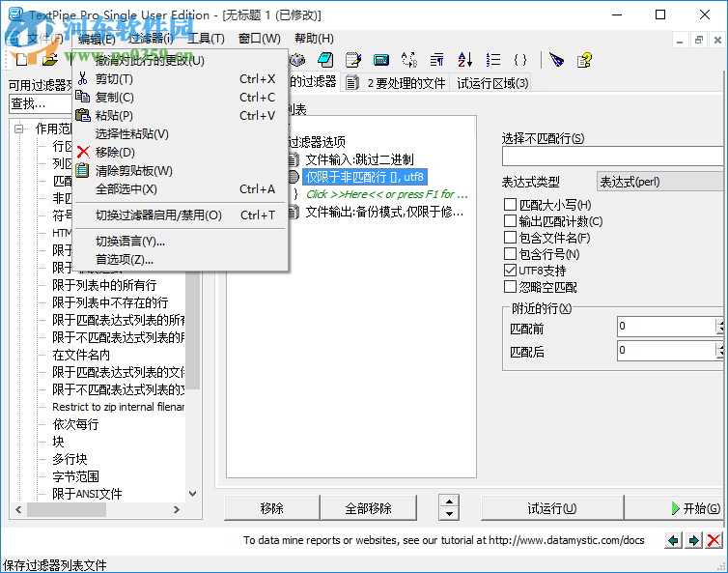Click the gear-like icon beside the edit menu
The height and width of the screenshot is (573, 728).
297,60
